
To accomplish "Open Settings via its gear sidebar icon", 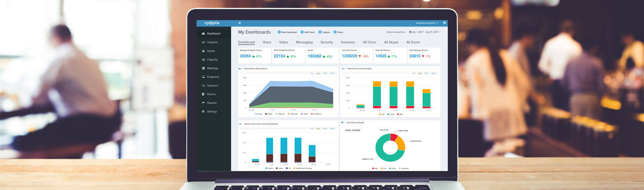I will [x=204, y=111].
